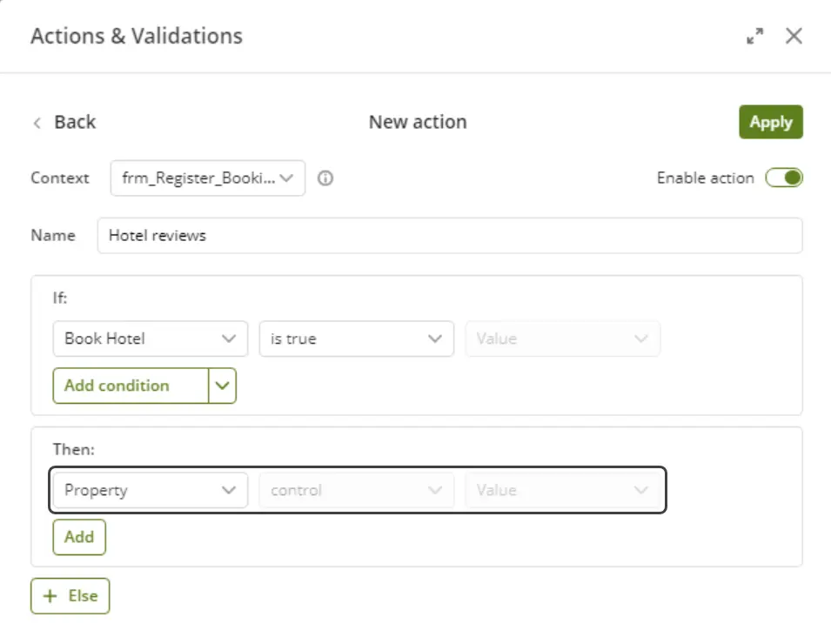Open the 'is true' operator dropdown

click(356, 339)
